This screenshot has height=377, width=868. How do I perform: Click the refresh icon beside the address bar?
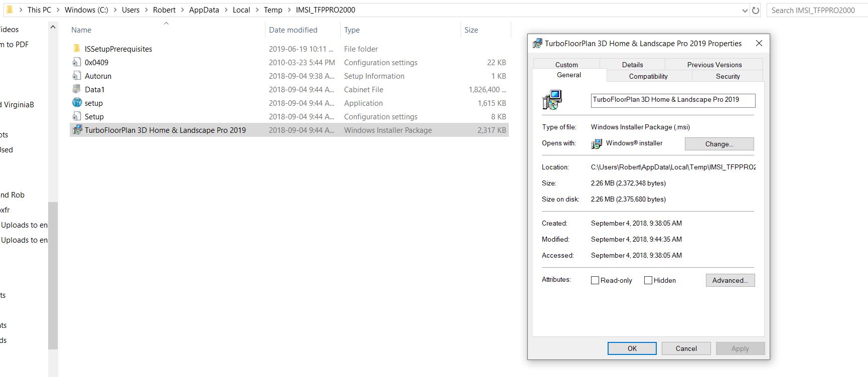pos(756,10)
